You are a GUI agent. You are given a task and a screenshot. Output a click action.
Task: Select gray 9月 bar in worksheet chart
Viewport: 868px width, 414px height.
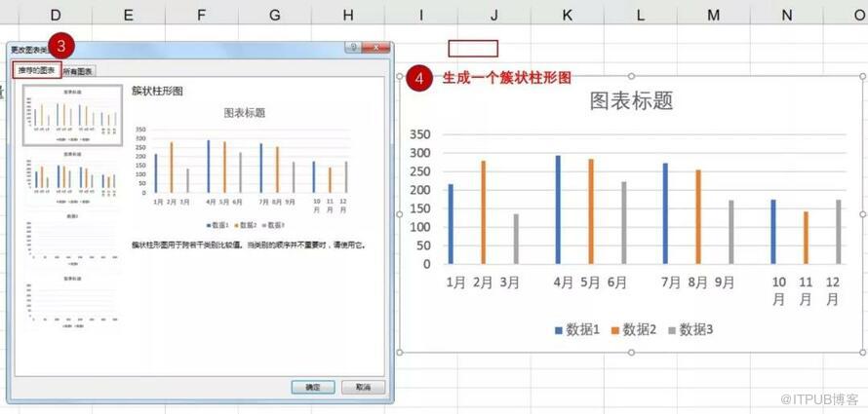coord(731,232)
